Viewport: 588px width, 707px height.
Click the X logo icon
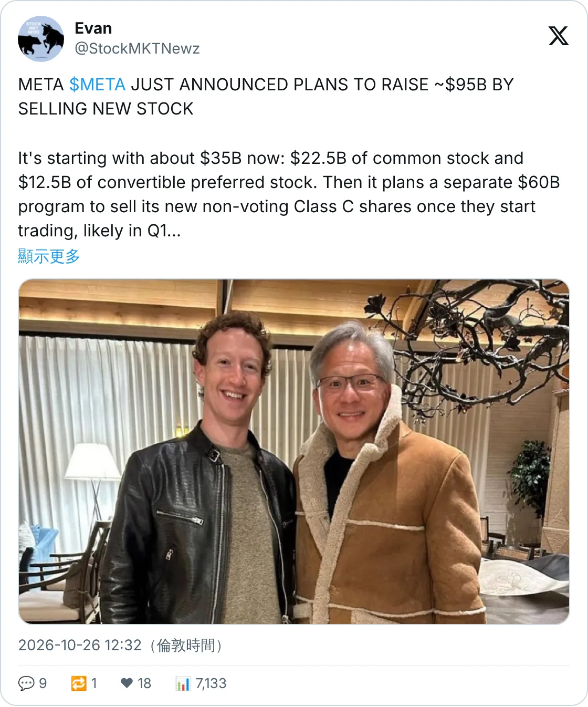coord(559,36)
